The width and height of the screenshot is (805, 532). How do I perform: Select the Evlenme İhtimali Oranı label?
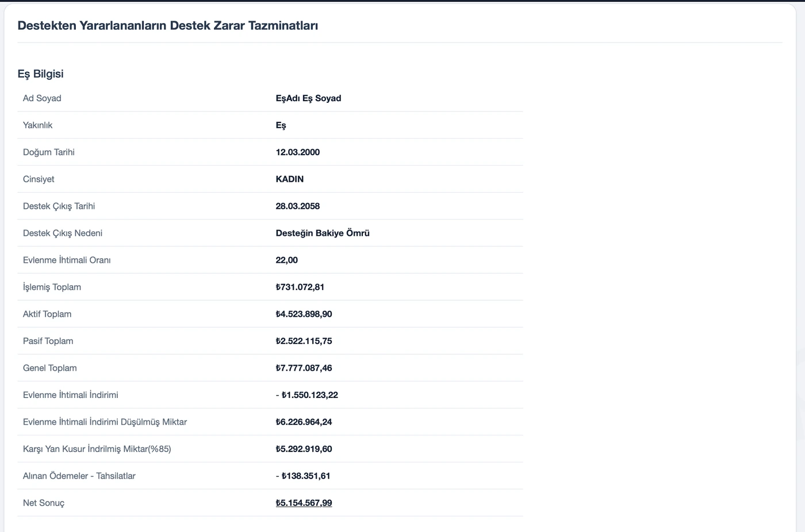coord(67,261)
